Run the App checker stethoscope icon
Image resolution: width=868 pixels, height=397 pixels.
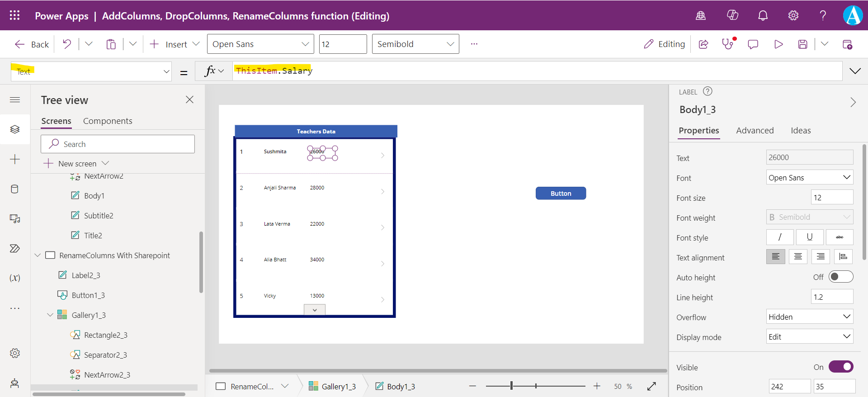[x=728, y=44]
